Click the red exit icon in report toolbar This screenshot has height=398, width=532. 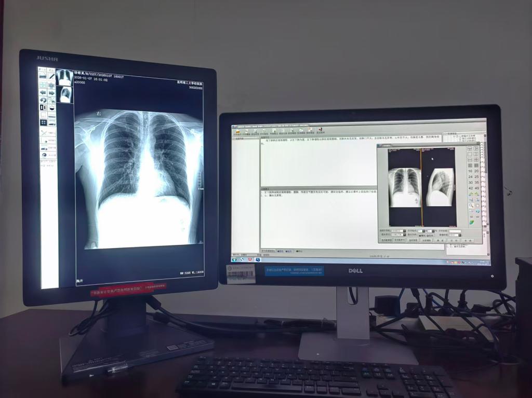pos(320,129)
